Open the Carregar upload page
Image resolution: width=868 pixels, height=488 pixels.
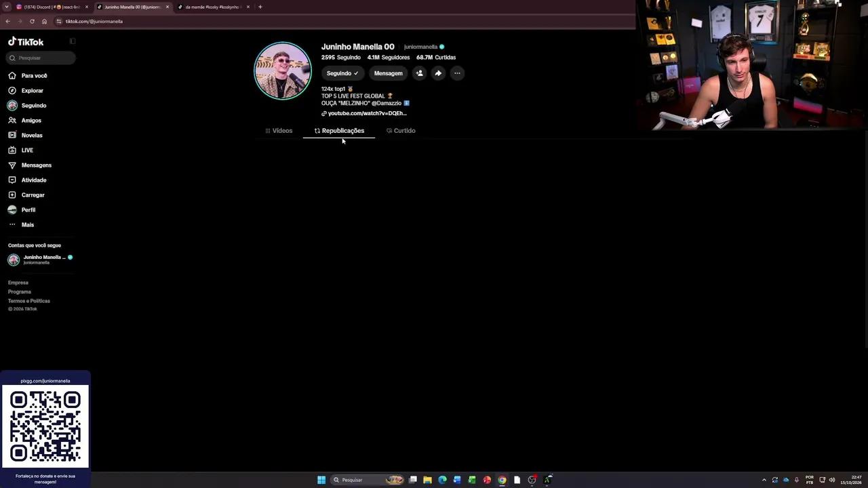click(x=26, y=195)
